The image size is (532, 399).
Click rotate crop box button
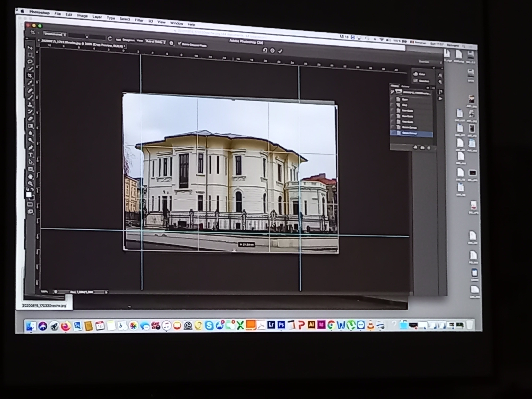click(x=110, y=38)
